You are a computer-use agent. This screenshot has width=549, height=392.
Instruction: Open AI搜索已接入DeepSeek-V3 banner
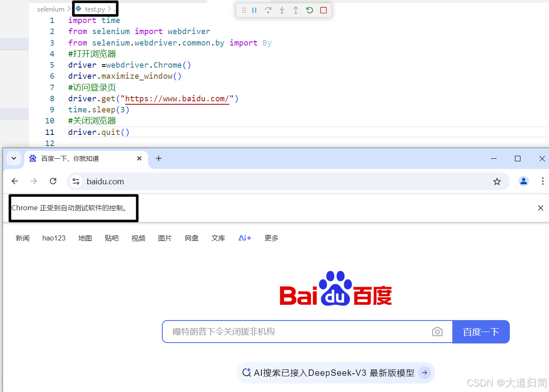336,373
